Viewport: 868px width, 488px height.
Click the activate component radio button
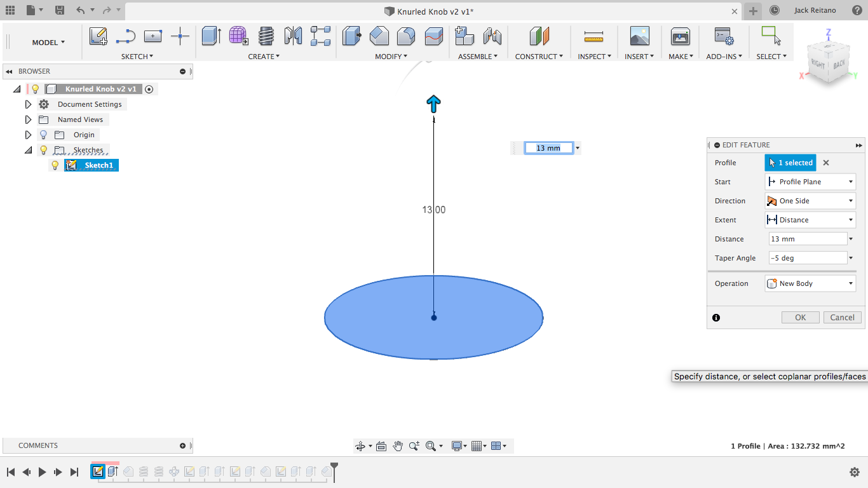point(149,89)
